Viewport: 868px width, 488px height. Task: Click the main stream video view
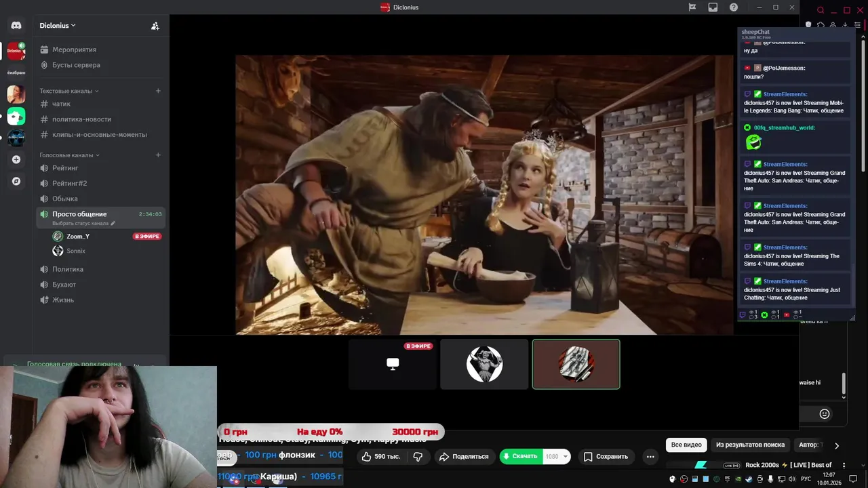484,195
